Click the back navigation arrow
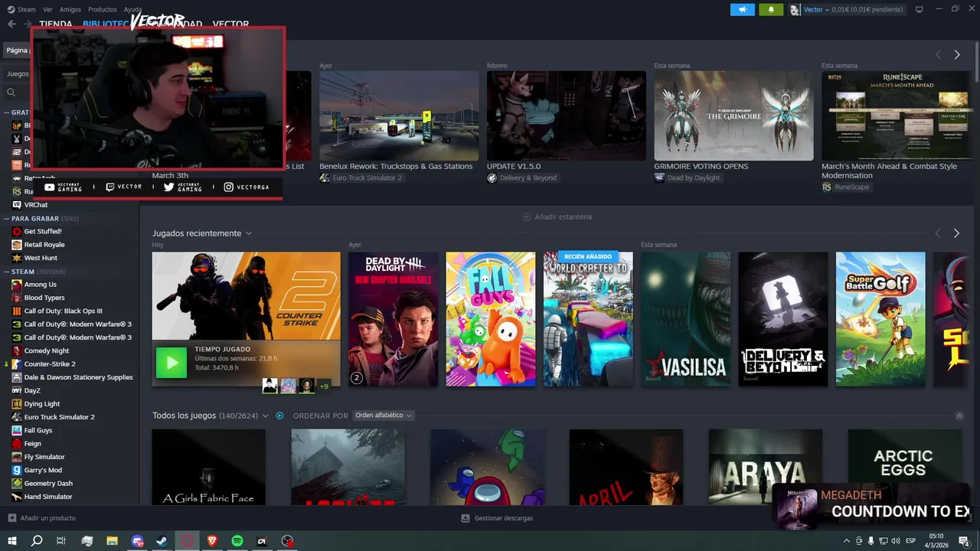The width and height of the screenshot is (980, 551). [11, 24]
